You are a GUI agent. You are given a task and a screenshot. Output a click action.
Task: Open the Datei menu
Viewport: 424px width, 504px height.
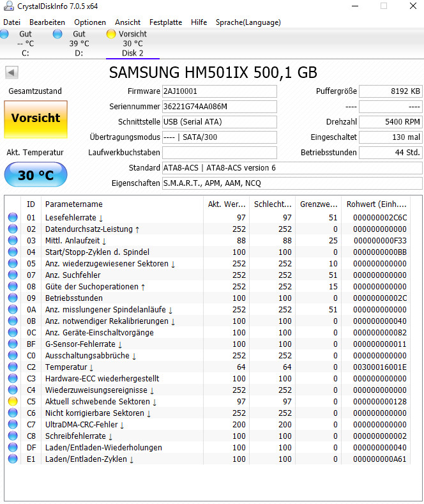click(12, 22)
